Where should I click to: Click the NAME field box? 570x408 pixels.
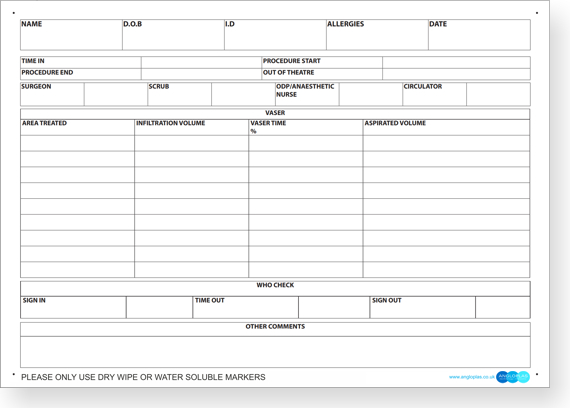tap(71, 35)
